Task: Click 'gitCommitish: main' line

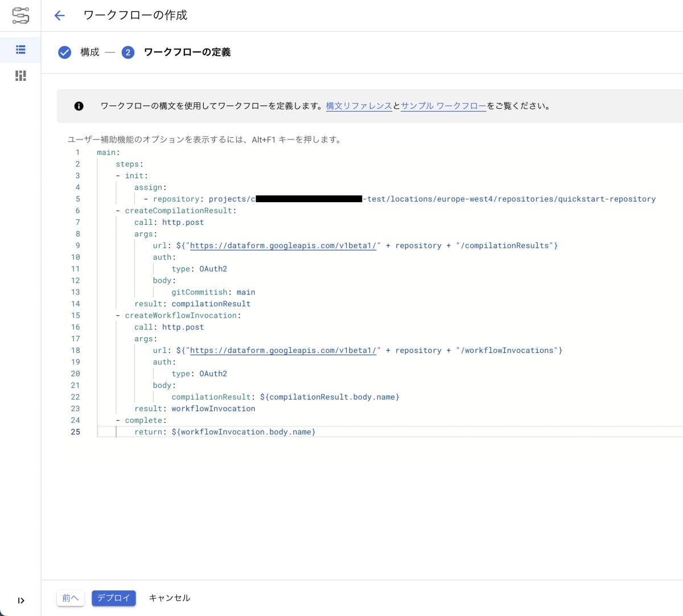Action: [x=213, y=292]
